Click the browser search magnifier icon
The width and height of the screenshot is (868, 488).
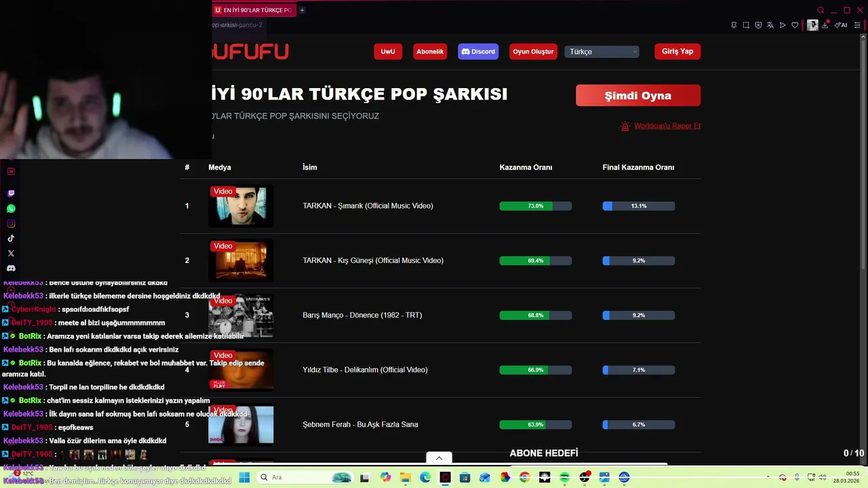point(821,10)
